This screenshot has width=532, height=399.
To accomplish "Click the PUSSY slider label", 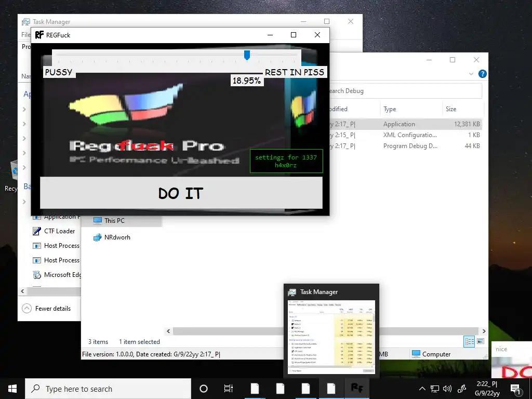I will tap(59, 72).
